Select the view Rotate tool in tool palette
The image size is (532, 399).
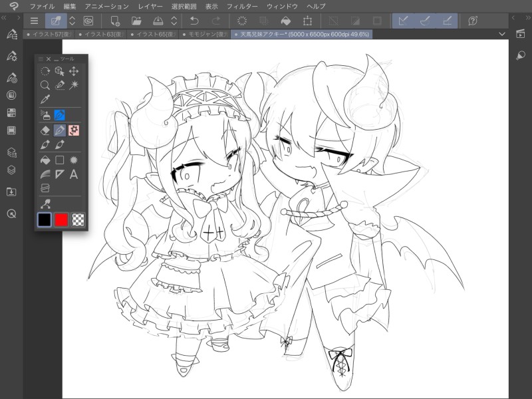pos(45,71)
